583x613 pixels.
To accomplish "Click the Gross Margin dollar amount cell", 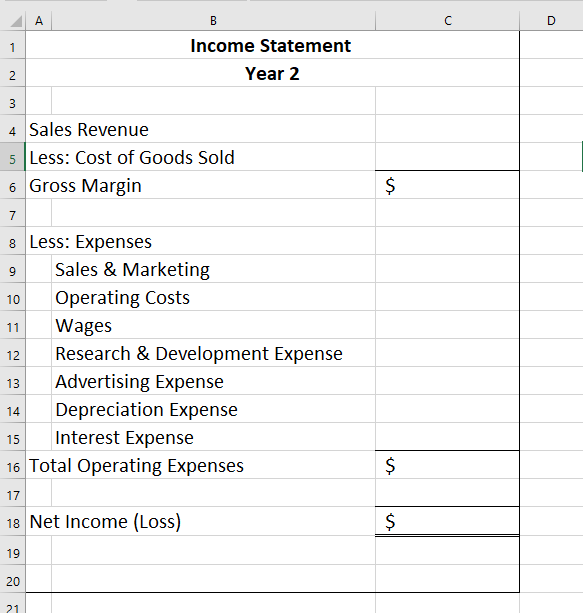I will pyautogui.click(x=448, y=185).
